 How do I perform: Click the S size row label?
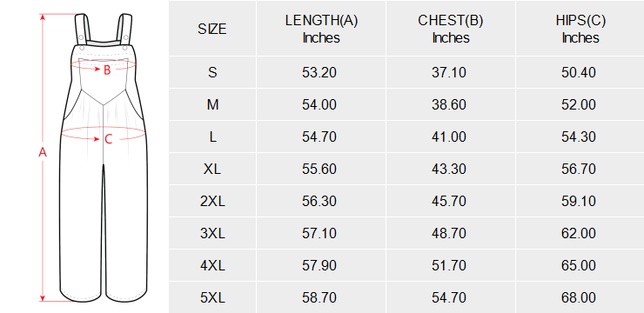point(212,73)
